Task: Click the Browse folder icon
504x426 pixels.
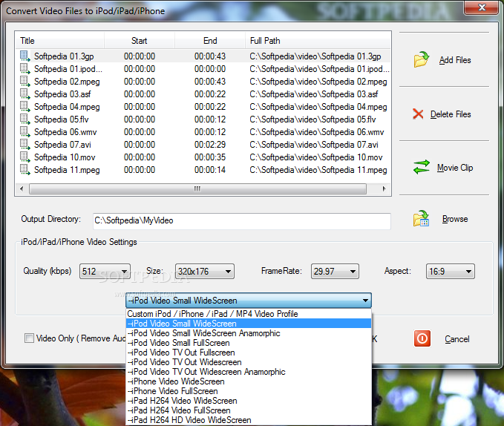Action: click(x=421, y=218)
